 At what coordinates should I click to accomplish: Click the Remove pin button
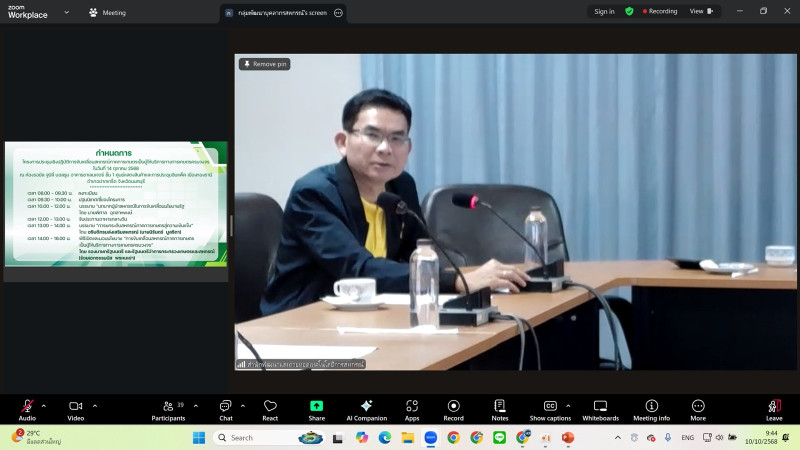[265, 64]
